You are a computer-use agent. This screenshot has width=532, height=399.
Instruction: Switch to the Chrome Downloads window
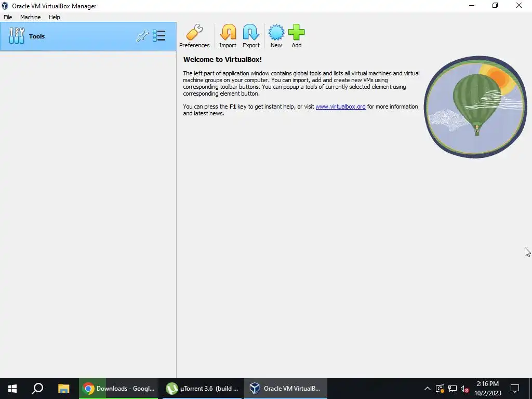click(118, 389)
